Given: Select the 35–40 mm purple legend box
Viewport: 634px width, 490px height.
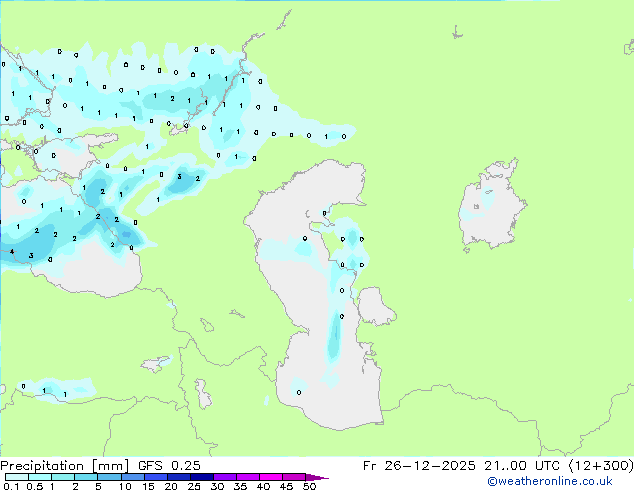Looking at the screenshot, I should [248, 477].
